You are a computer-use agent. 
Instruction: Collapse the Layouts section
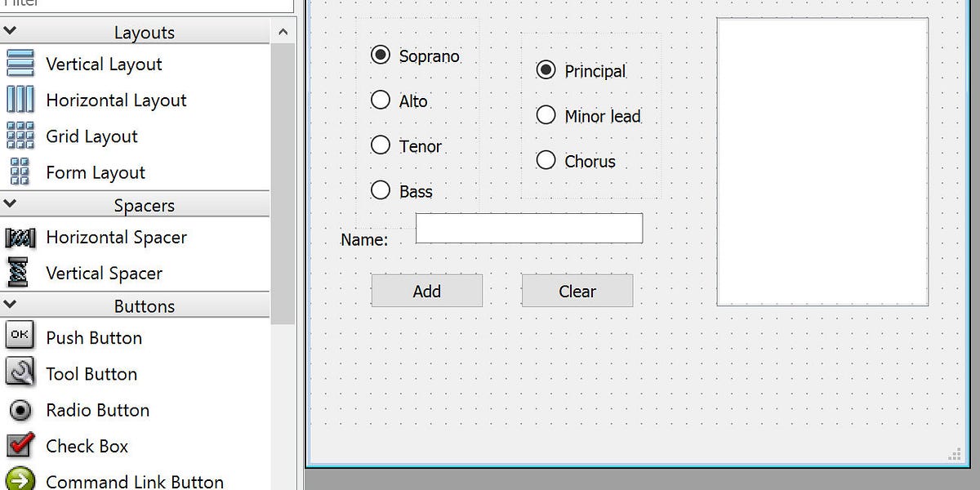[x=10, y=29]
